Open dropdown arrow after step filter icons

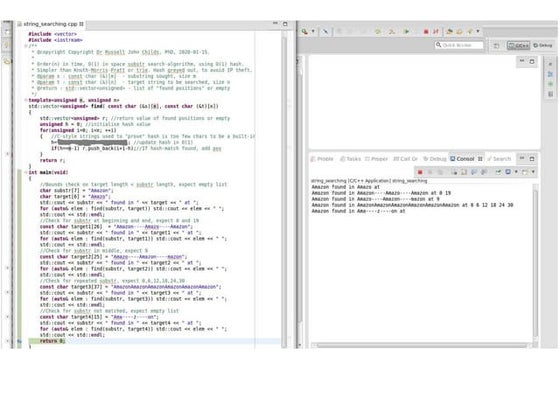[x=478, y=31]
